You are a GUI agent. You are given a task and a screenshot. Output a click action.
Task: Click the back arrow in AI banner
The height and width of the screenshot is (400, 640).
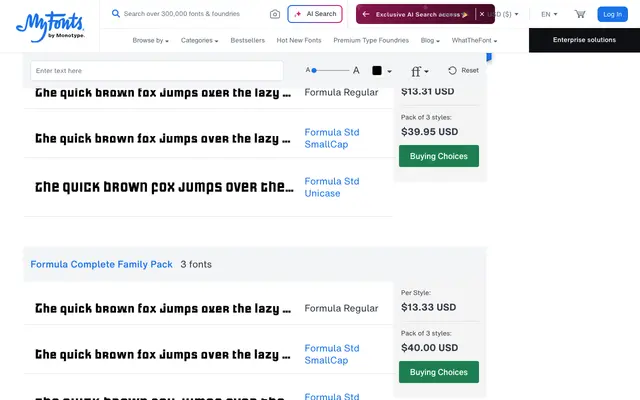366,14
